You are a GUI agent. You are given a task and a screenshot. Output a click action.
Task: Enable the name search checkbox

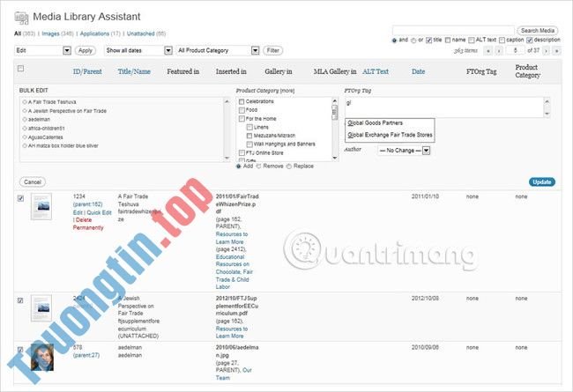click(448, 41)
